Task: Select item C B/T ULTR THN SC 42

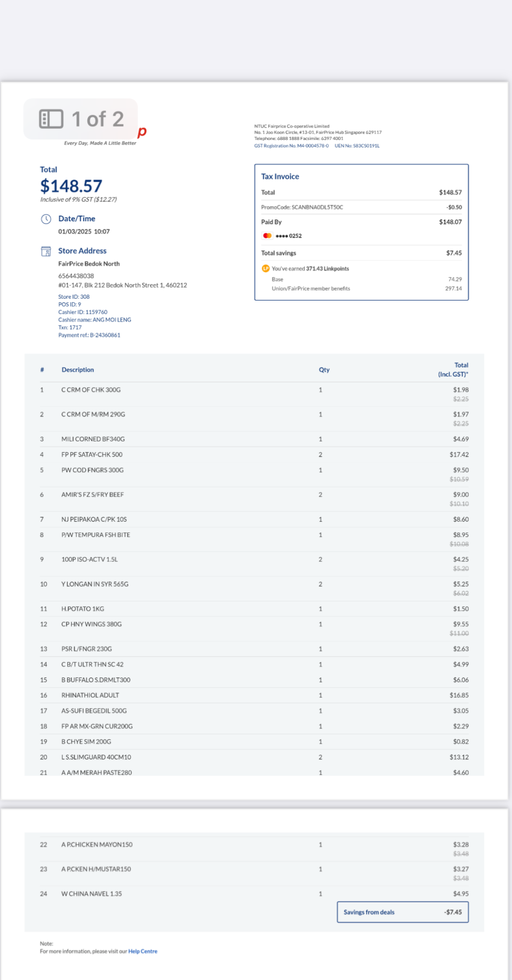Action: tap(92, 664)
